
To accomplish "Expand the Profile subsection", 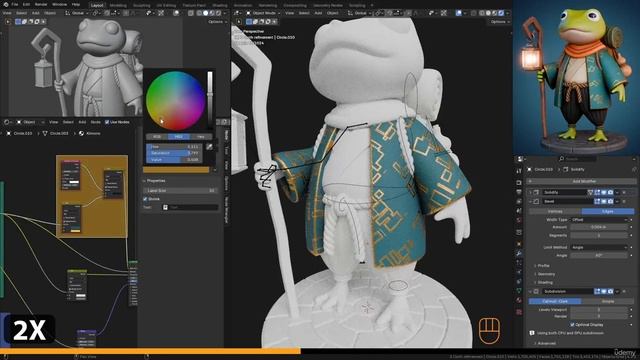I will pyautogui.click(x=542, y=266).
